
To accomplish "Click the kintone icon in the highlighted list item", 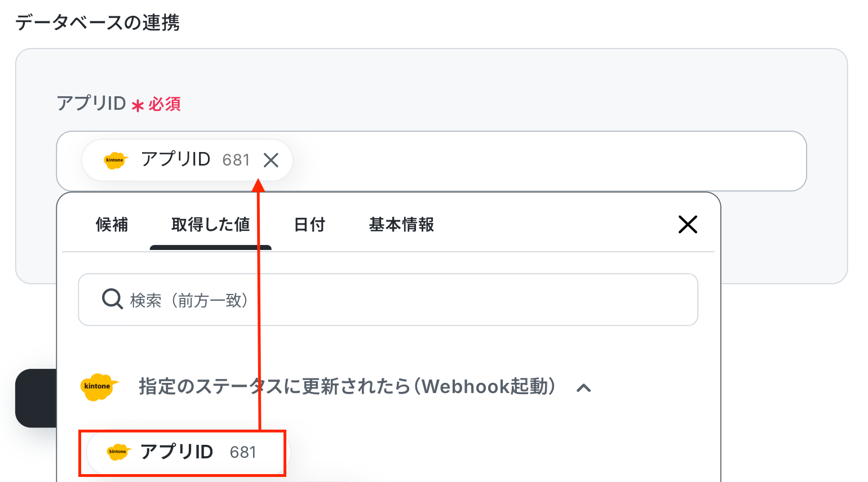I will [x=118, y=452].
